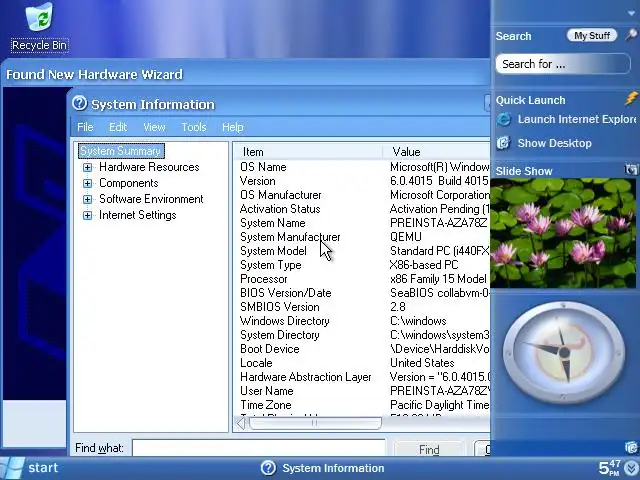Click Launch Internet Explorer link

pos(576,119)
